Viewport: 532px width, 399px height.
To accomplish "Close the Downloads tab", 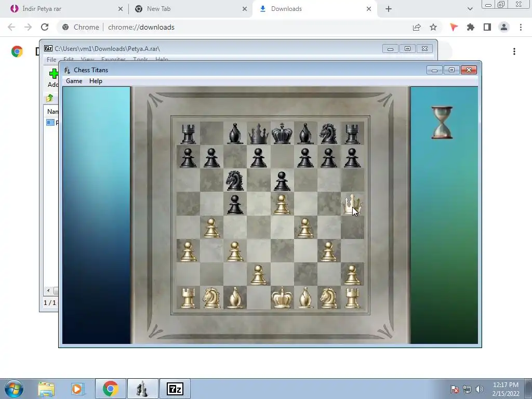I will pos(369,9).
